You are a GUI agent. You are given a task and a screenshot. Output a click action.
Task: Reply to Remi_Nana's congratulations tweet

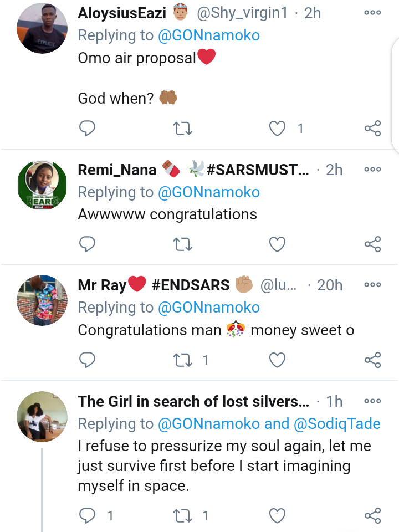coord(87,244)
